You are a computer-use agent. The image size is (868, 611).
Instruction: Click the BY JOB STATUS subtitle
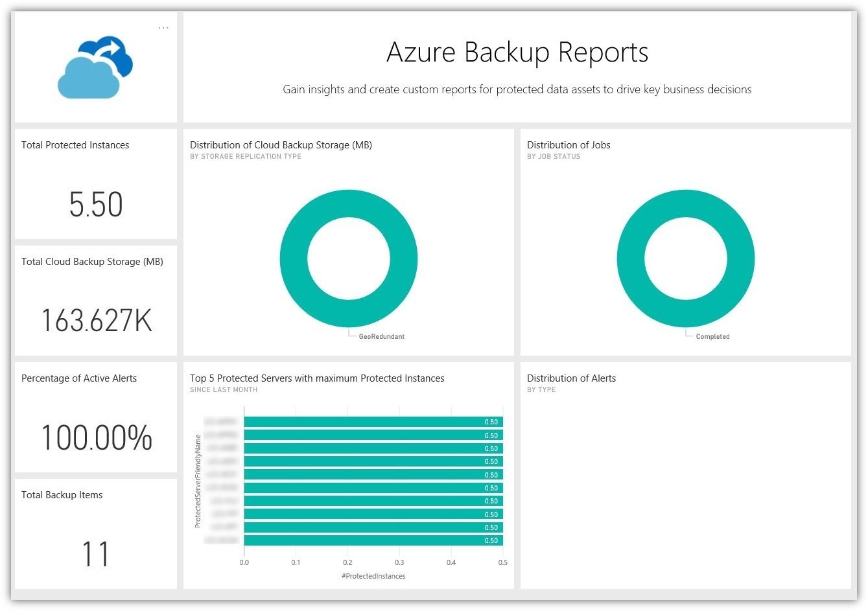[554, 156]
